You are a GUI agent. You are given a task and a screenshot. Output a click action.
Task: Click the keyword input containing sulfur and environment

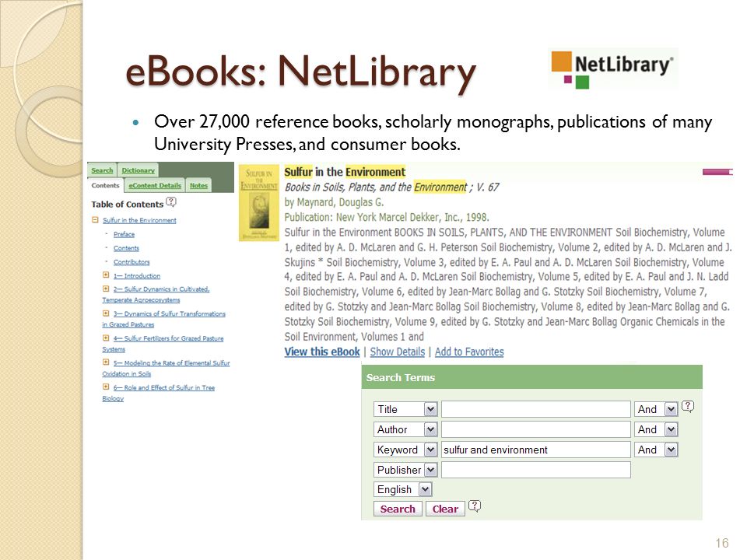pyautogui.click(x=536, y=450)
